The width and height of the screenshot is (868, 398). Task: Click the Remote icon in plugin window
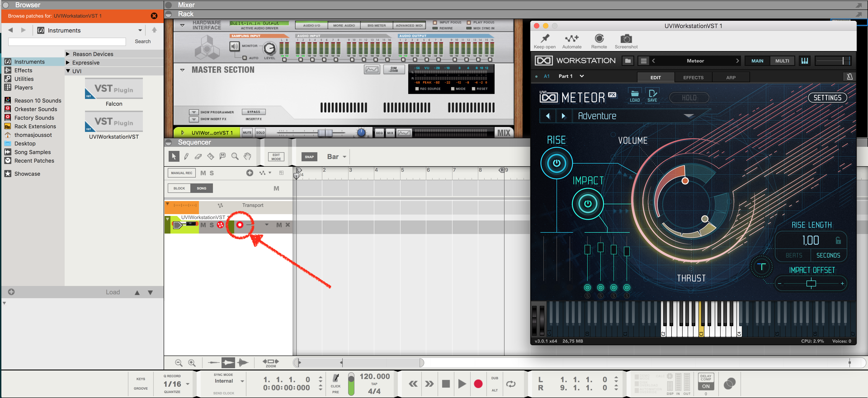pos(599,38)
